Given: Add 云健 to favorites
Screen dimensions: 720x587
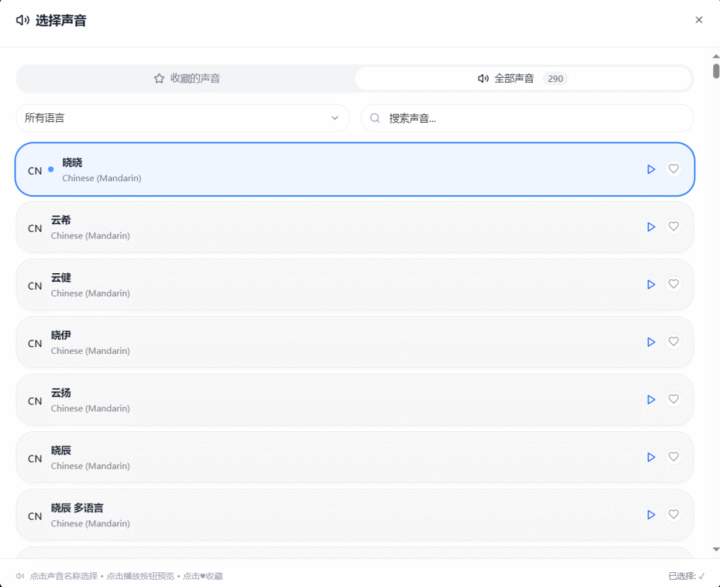Looking at the screenshot, I should coord(674,285).
